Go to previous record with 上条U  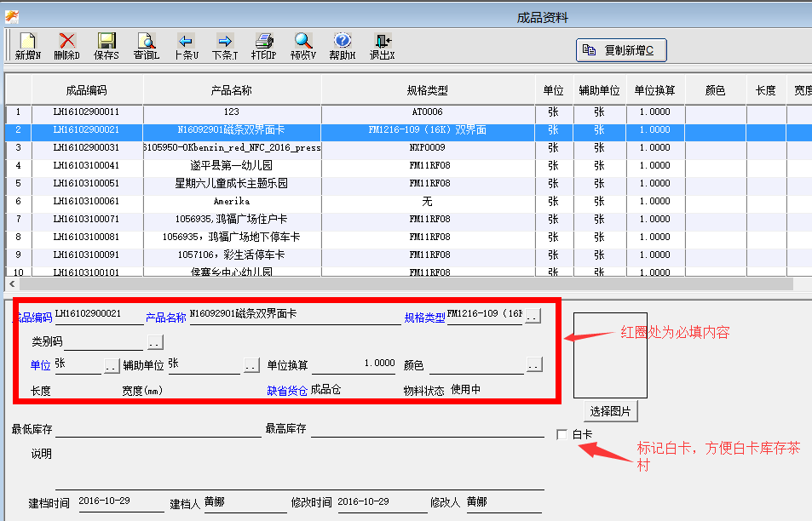click(x=186, y=46)
